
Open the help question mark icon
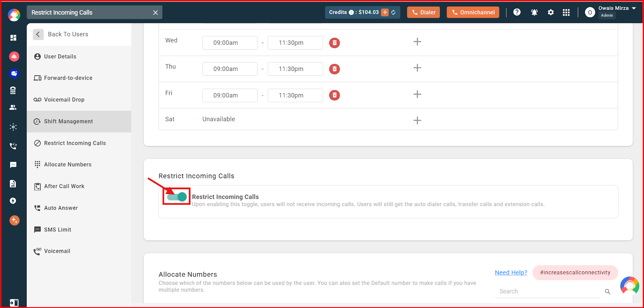click(517, 12)
